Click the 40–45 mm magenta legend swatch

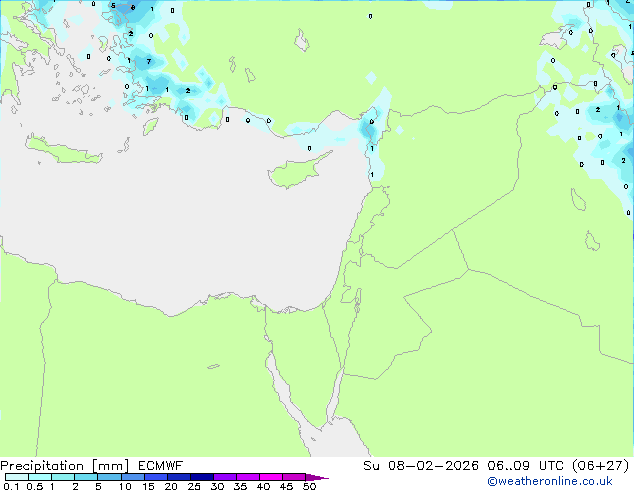tap(271, 477)
